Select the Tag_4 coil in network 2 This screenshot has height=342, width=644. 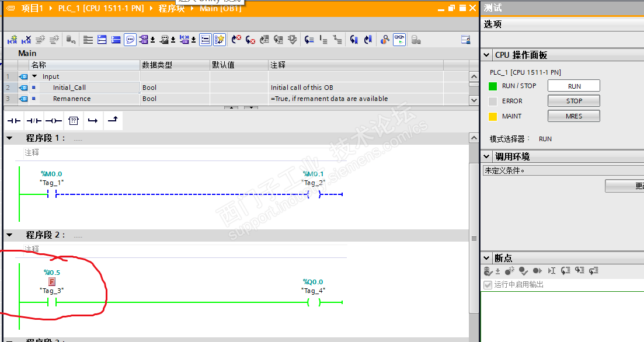(x=314, y=302)
